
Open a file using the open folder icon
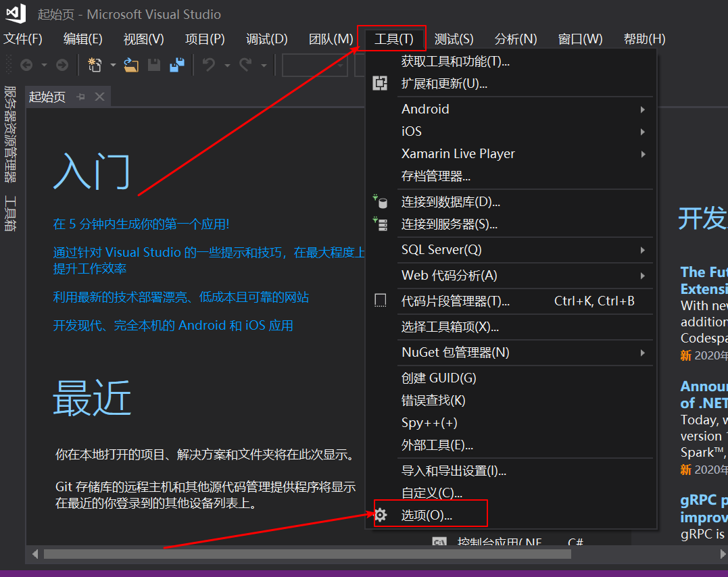[x=132, y=65]
